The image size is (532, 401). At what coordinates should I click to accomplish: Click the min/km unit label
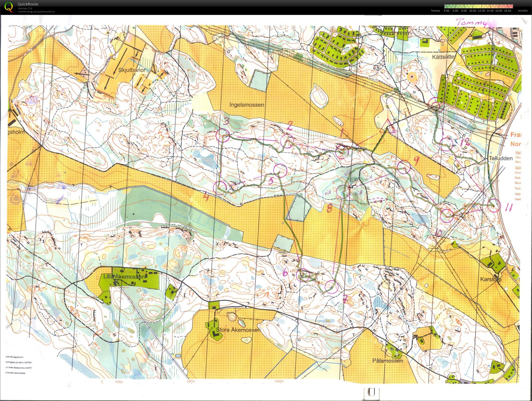tap(523, 11)
